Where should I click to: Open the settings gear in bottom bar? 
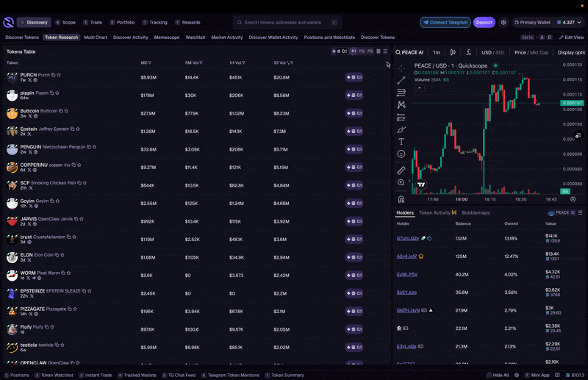click(517, 375)
